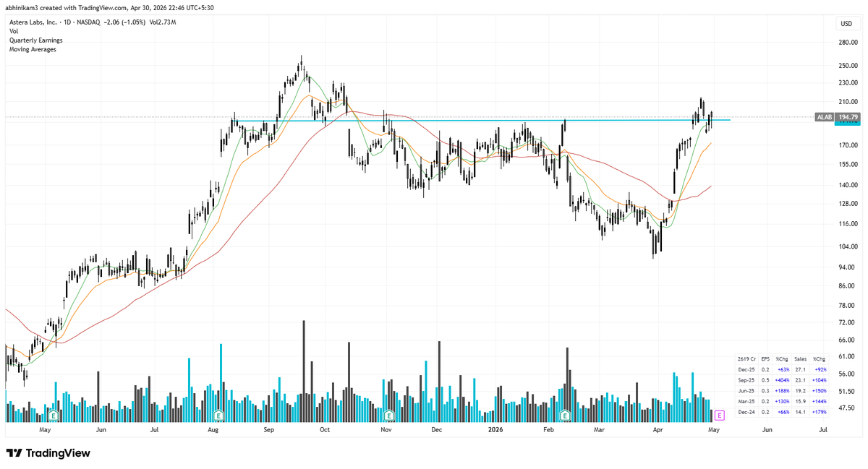Click the "47.50" price axis label
This screenshot has height=469, width=868.
[848, 408]
